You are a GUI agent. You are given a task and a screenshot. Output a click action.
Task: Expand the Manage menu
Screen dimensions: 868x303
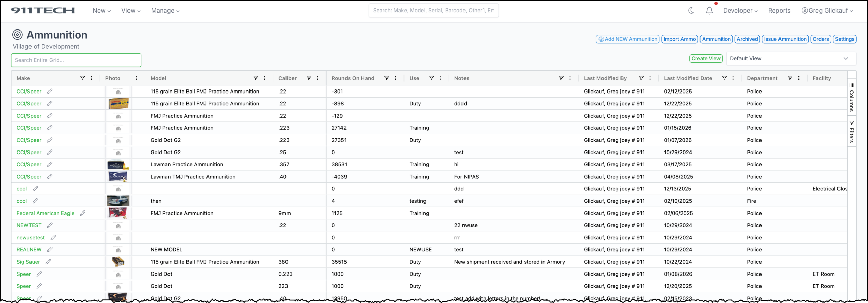click(165, 11)
